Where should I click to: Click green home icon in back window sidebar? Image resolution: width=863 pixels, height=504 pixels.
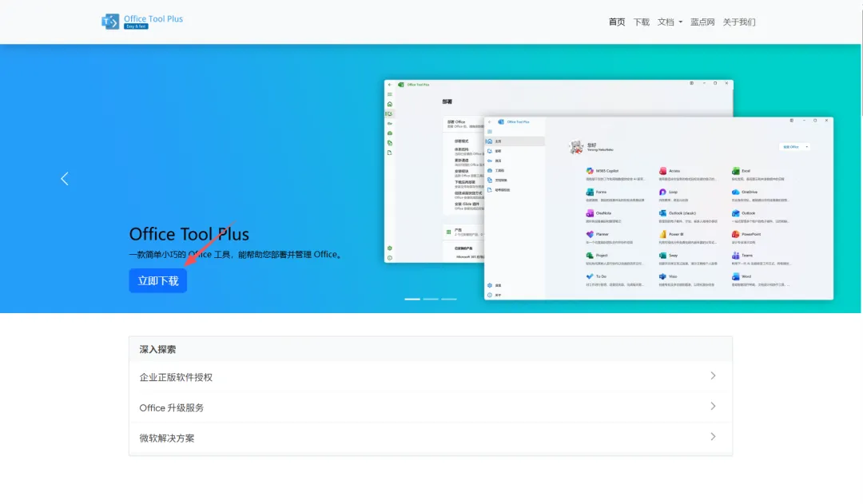(390, 104)
